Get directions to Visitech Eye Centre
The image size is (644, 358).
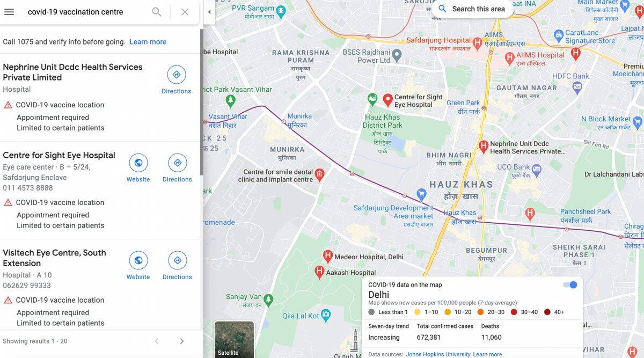[x=177, y=266]
